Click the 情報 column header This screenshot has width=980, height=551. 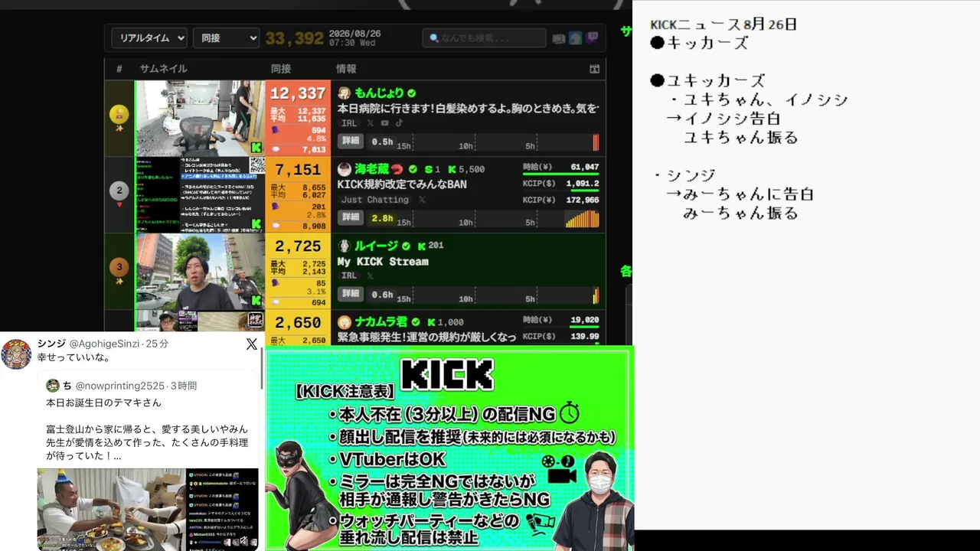pyautogui.click(x=346, y=69)
